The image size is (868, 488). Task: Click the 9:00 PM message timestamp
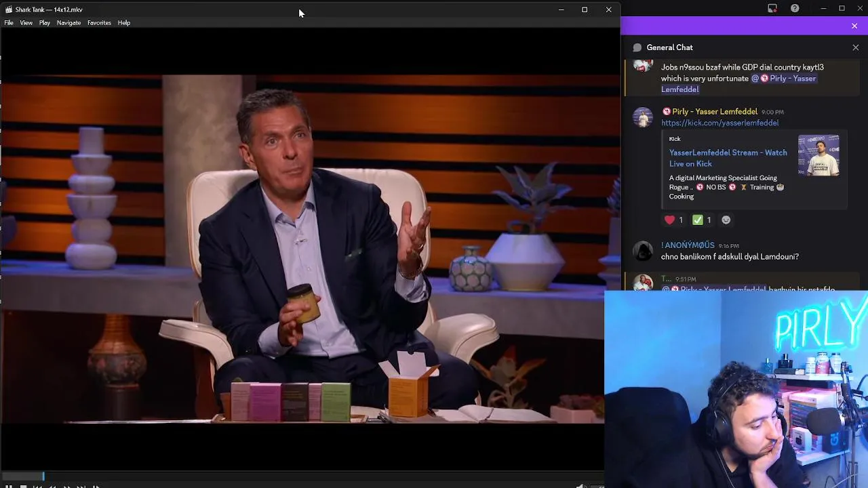(772, 112)
